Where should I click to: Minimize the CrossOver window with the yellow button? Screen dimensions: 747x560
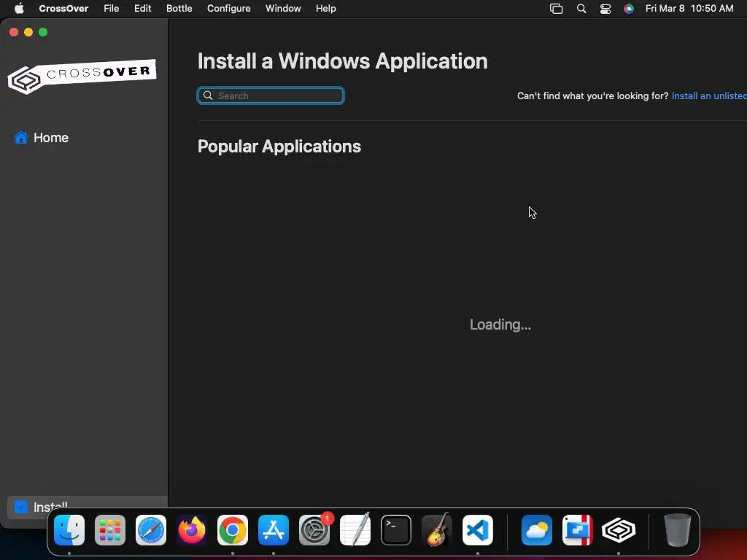[x=28, y=32]
